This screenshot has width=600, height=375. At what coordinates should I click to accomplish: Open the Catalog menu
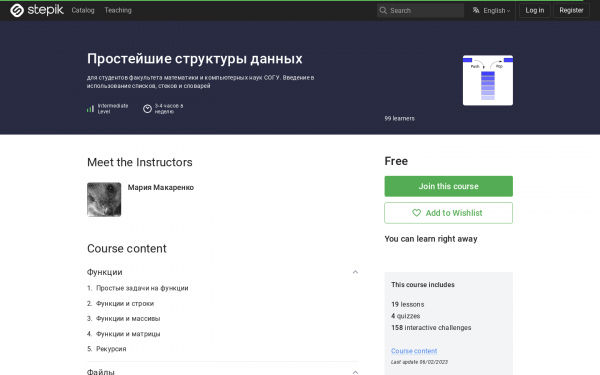[83, 10]
